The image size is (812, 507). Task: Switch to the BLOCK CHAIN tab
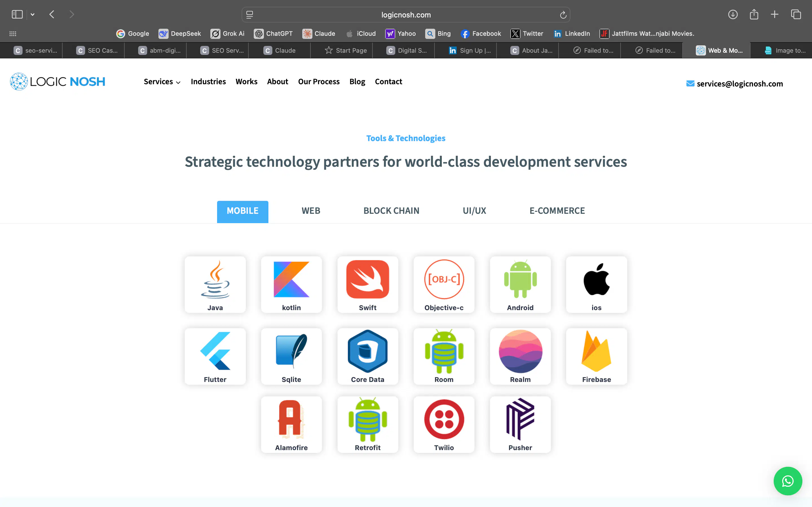[x=391, y=211]
